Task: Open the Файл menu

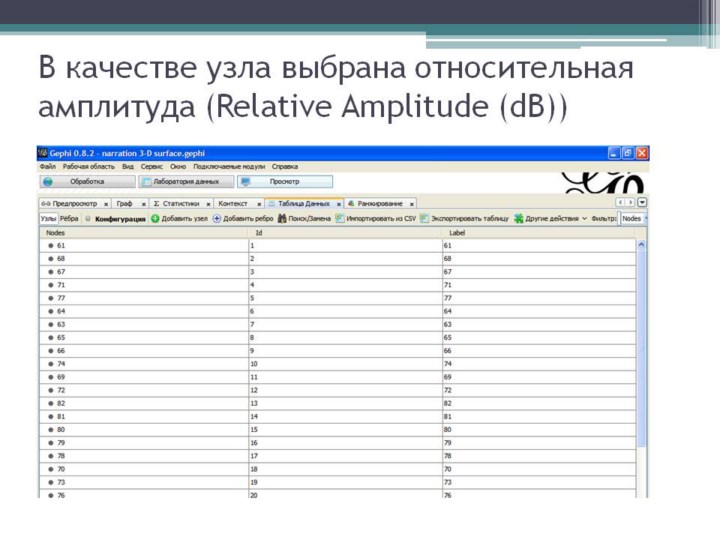Action: point(47,166)
